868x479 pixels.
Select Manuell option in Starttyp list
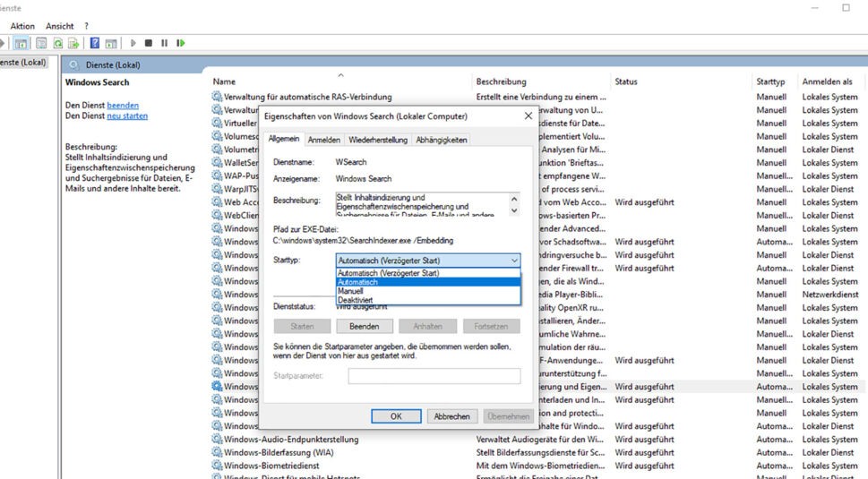[428, 291]
